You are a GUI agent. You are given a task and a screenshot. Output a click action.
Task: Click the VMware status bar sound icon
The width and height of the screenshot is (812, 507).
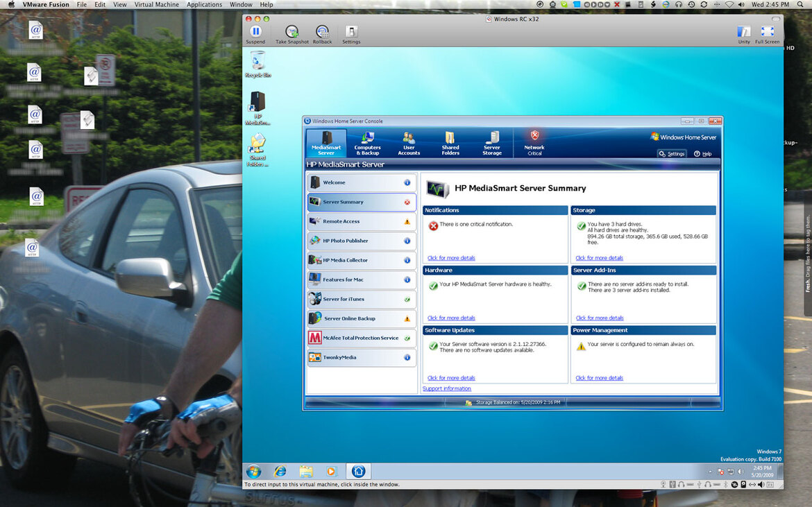(x=761, y=485)
